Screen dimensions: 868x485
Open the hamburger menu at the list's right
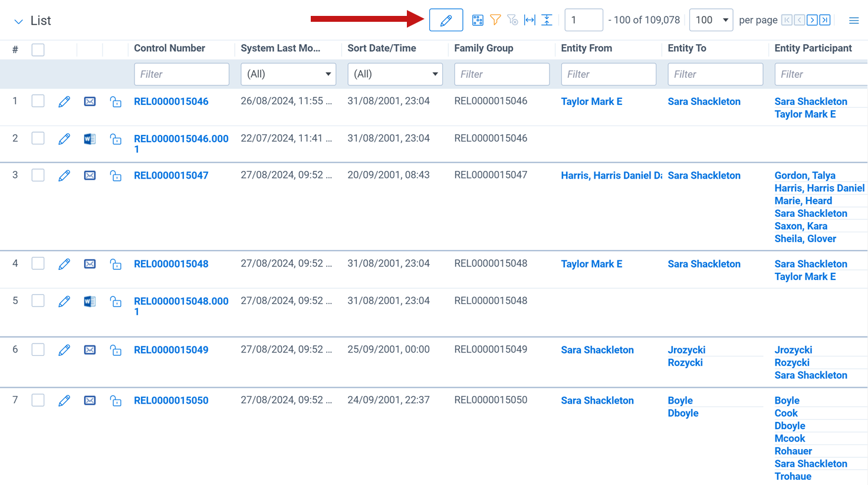point(854,21)
